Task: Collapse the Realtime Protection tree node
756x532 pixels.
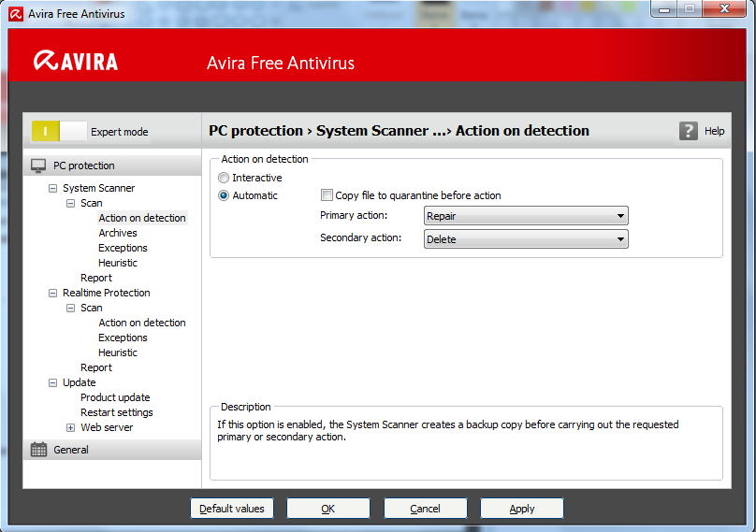Action: click(53, 293)
